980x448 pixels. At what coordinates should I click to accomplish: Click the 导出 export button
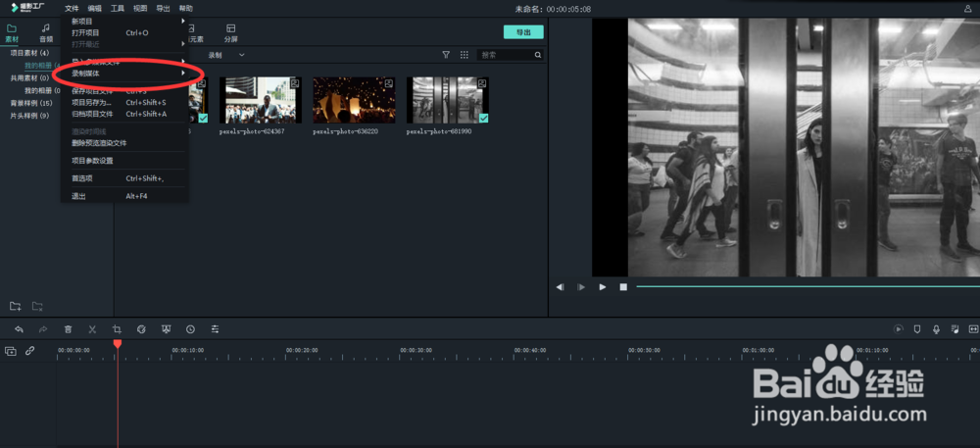pos(523,32)
